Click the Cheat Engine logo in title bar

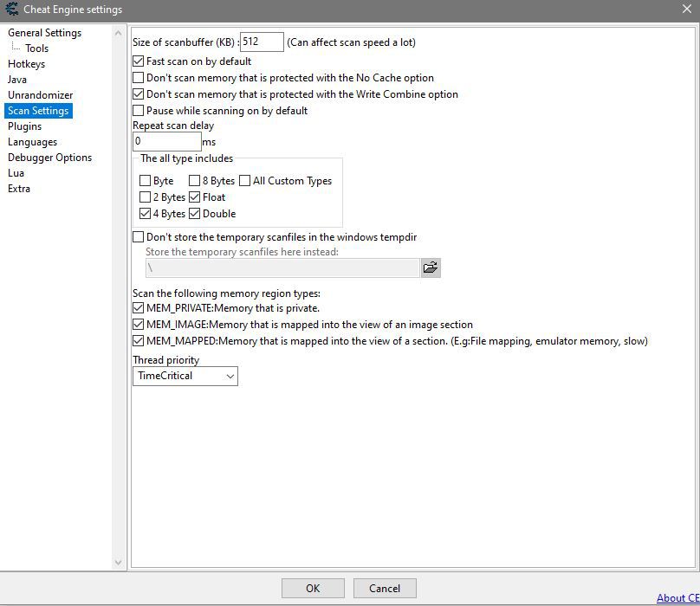coord(11,9)
